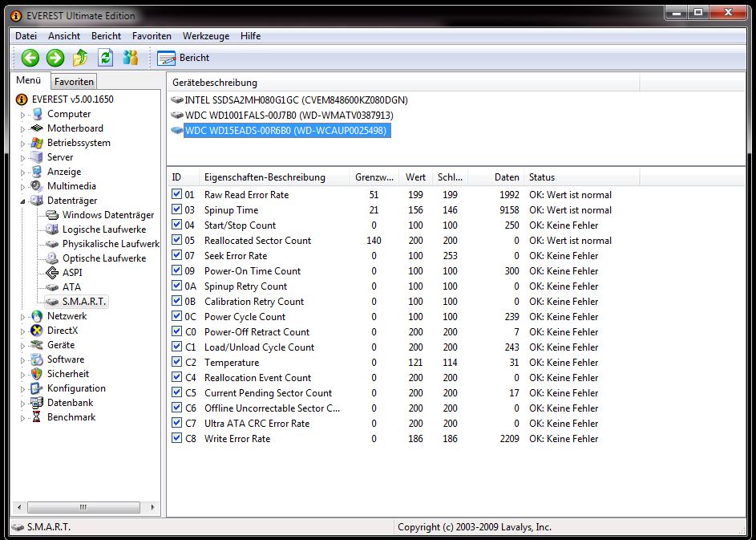Select the Benchmark hourglass icon

coord(37,417)
